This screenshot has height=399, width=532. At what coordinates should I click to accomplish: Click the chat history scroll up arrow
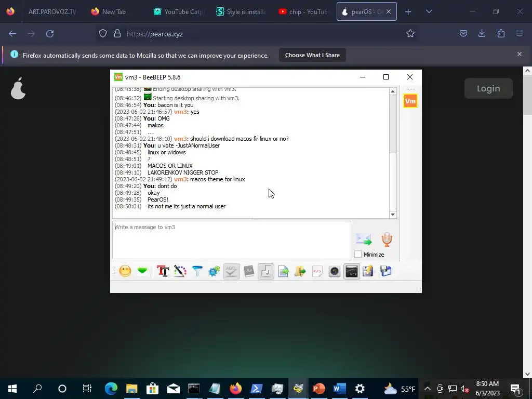coord(393,91)
